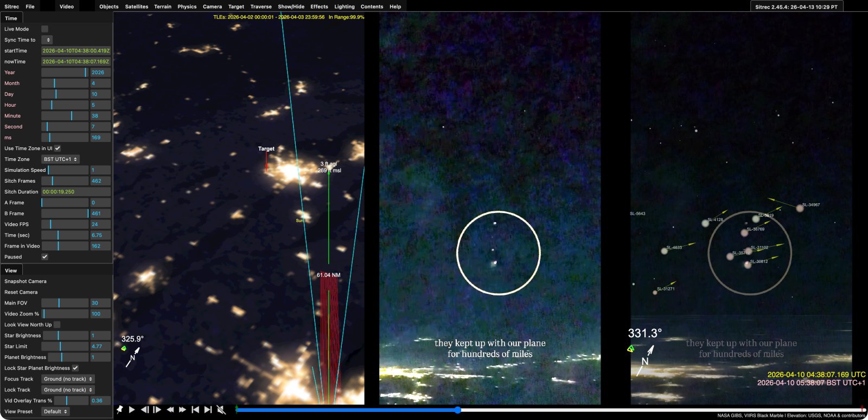Image resolution: width=868 pixels, height=420 pixels.
Task: Click the Star Brightness slider
Action: click(65, 335)
